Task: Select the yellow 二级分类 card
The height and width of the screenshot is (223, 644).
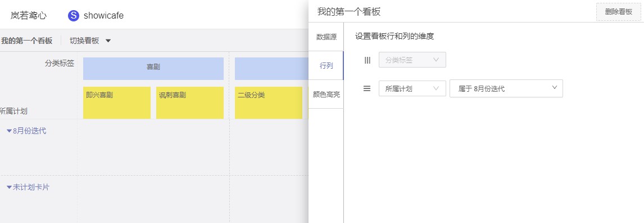Action: pos(269,102)
